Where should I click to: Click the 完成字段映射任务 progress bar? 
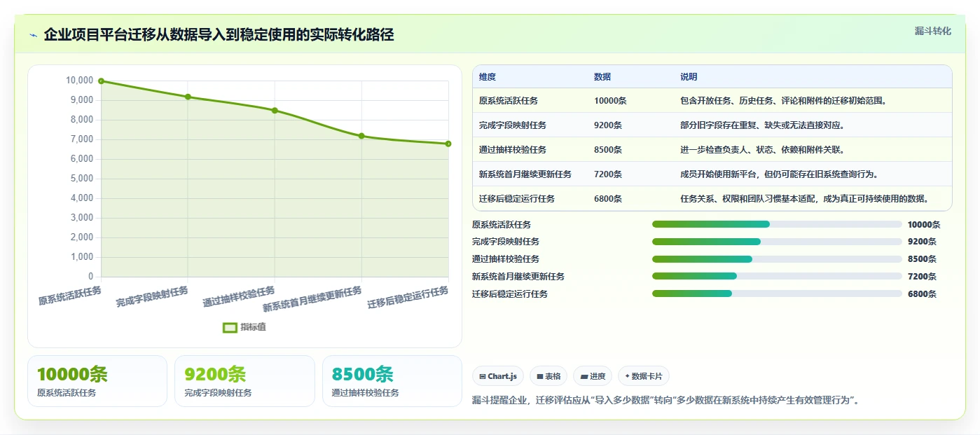(x=777, y=242)
